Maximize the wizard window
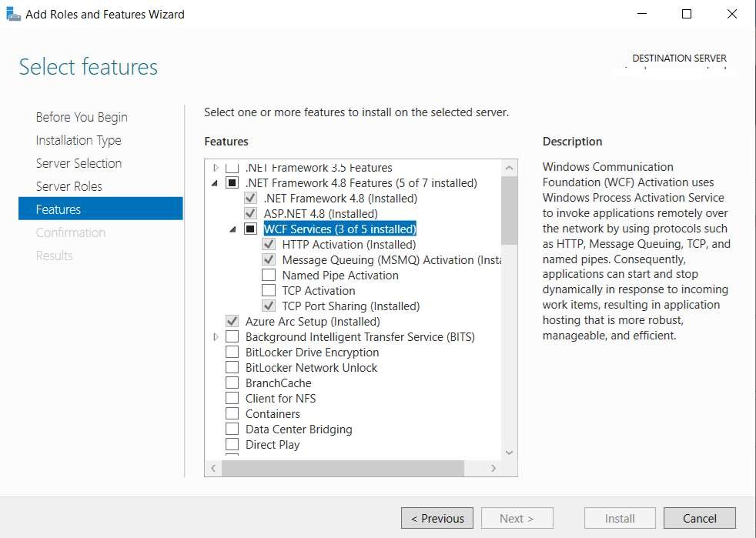The image size is (756, 538). pos(687,14)
